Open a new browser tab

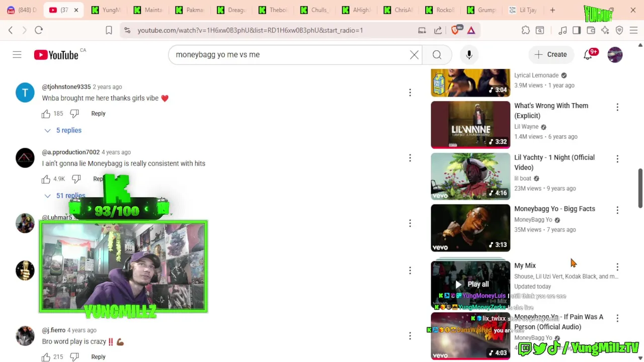(x=552, y=10)
